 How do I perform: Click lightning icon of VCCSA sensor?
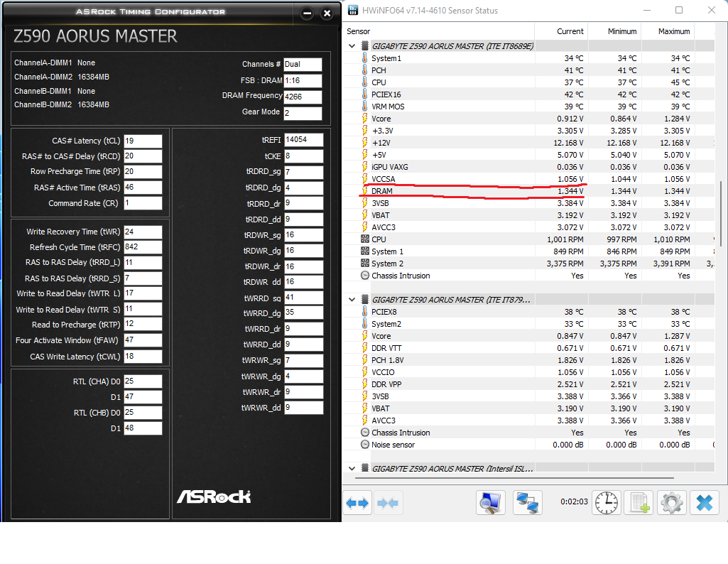[365, 179]
